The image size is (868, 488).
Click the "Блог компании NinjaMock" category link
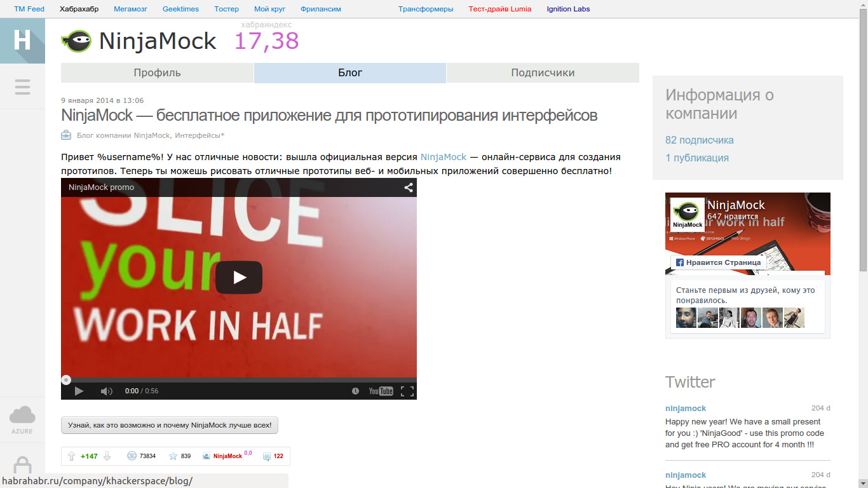tap(123, 135)
